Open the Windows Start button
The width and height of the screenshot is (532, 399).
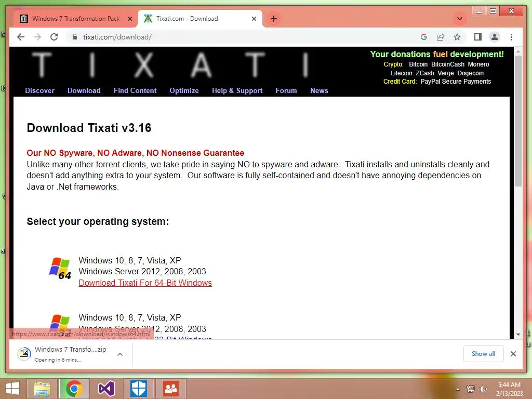12,389
